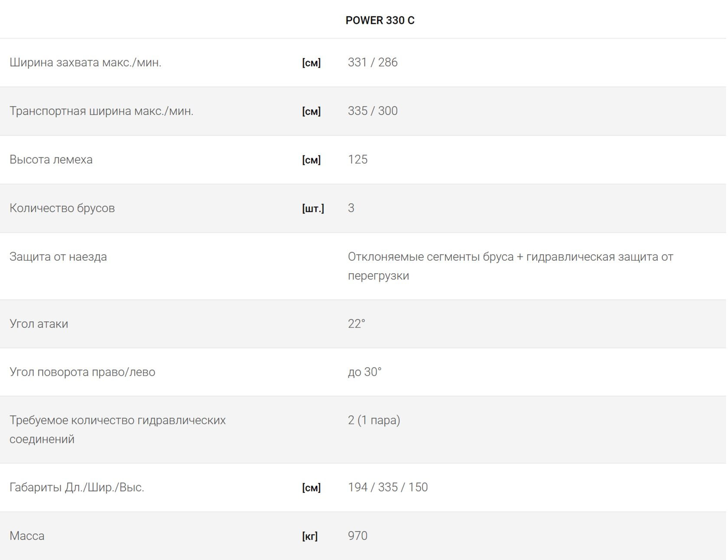Click the [шт.] unit label

pos(313,208)
